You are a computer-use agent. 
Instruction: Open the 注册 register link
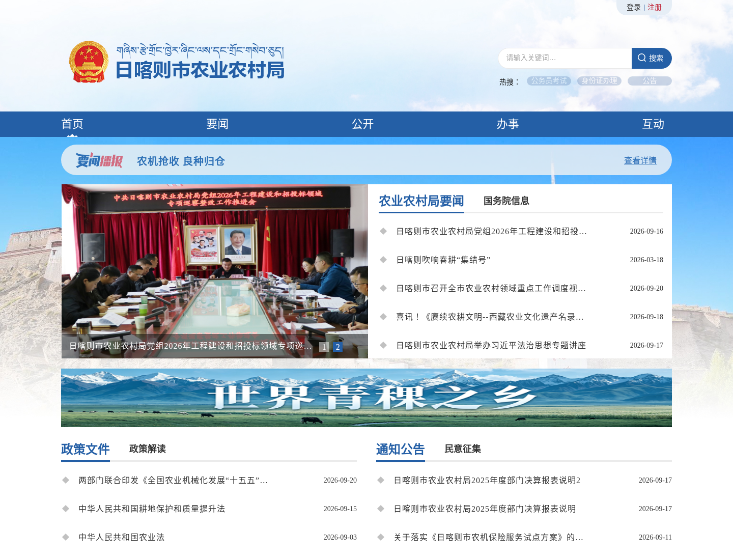pyautogui.click(x=655, y=8)
